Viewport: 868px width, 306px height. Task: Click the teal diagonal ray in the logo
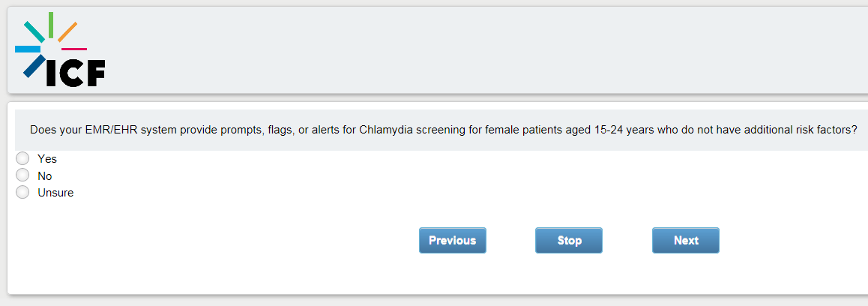click(x=34, y=31)
